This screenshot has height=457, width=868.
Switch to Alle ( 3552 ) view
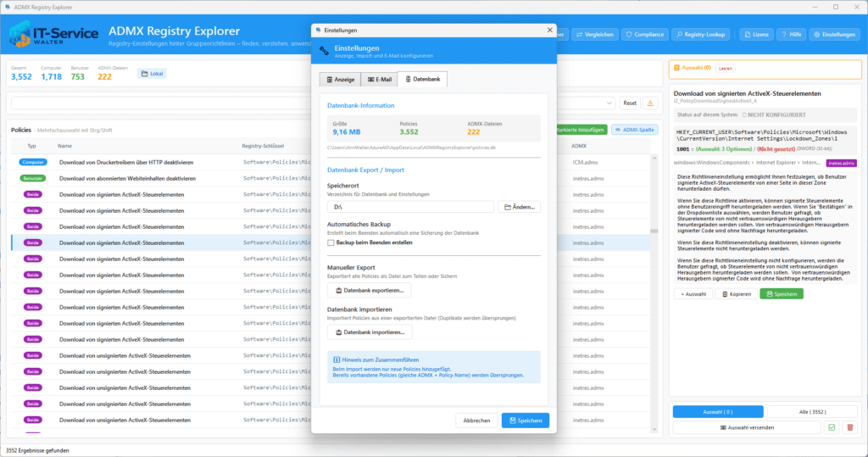[x=812, y=411]
